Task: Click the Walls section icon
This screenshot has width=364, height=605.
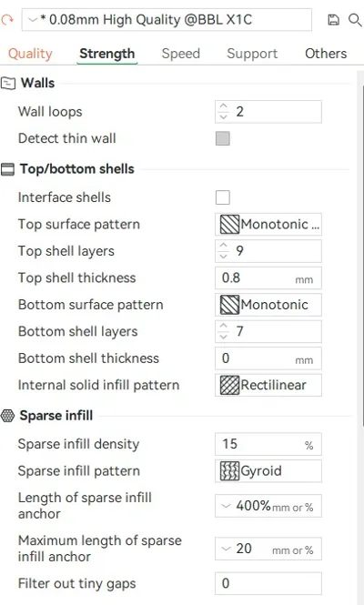Action: click(x=8, y=83)
